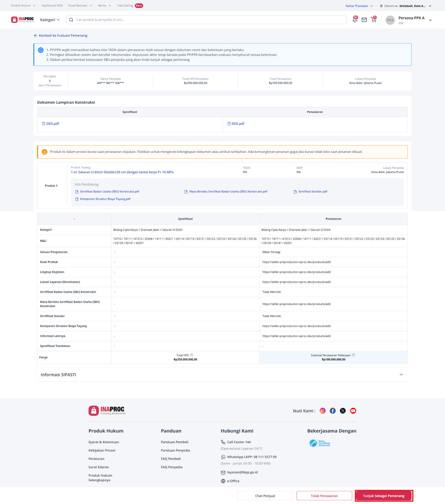The image size is (445, 504).
Task: Click the orange warning triangle icon
Action: pyautogui.click(x=44, y=152)
